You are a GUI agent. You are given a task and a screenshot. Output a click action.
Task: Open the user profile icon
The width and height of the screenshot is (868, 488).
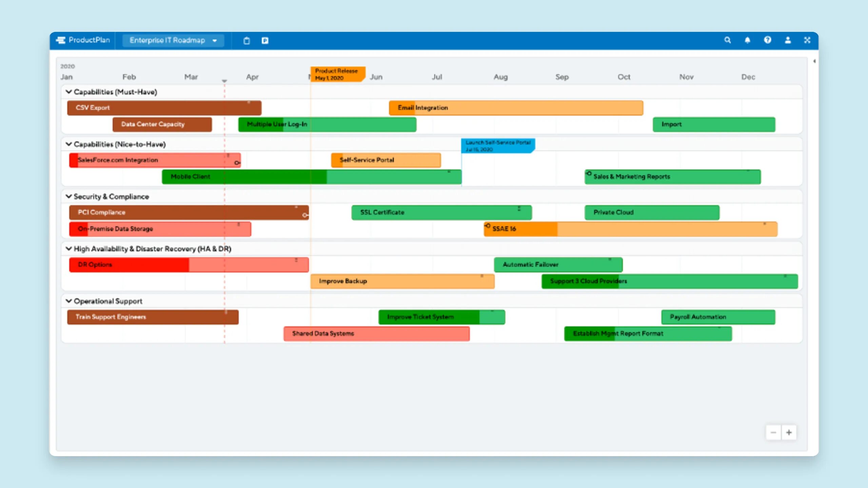click(788, 40)
